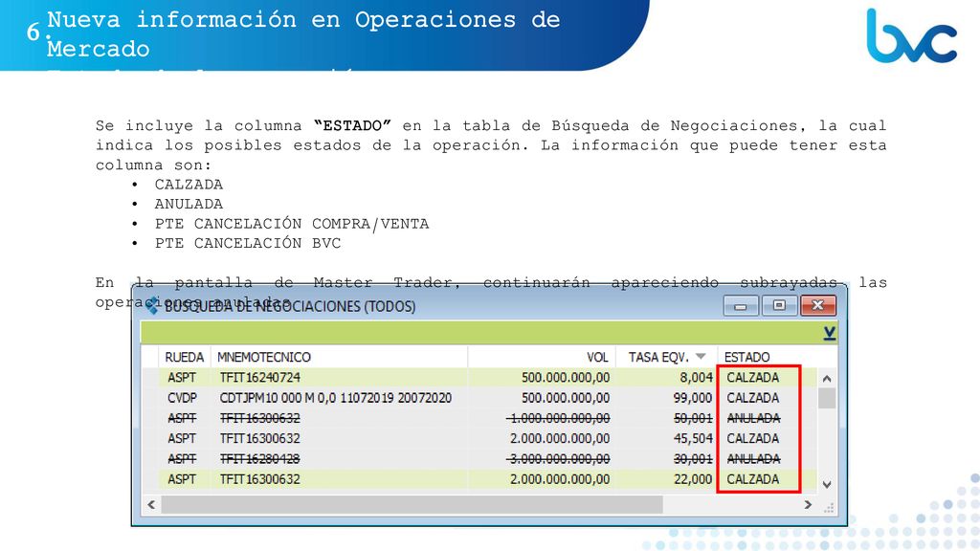Click the PTE CANCELACIÓN COMPRA/VENTA bullet text
The width and height of the screenshot is (980, 551).
[292, 224]
